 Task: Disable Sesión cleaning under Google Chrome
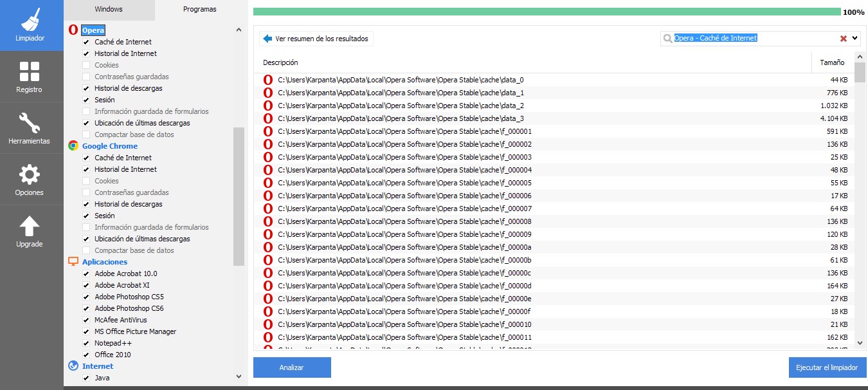pos(86,216)
